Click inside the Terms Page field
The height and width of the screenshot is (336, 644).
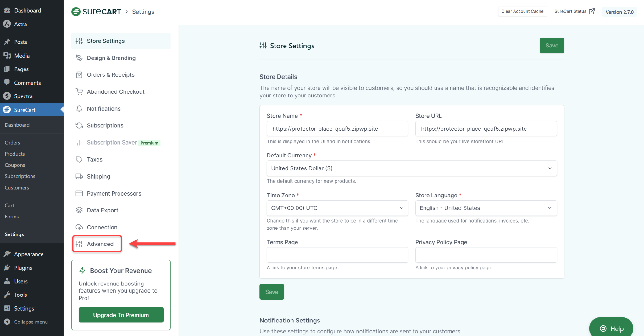pyautogui.click(x=337, y=255)
